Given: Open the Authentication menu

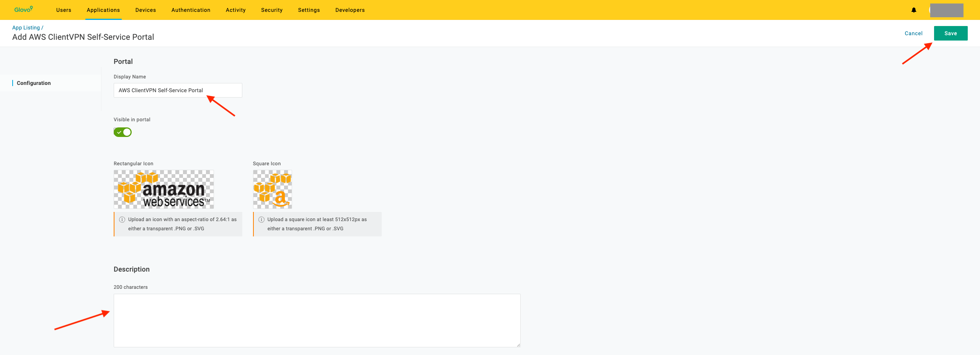Looking at the screenshot, I should (x=191, y=10).
